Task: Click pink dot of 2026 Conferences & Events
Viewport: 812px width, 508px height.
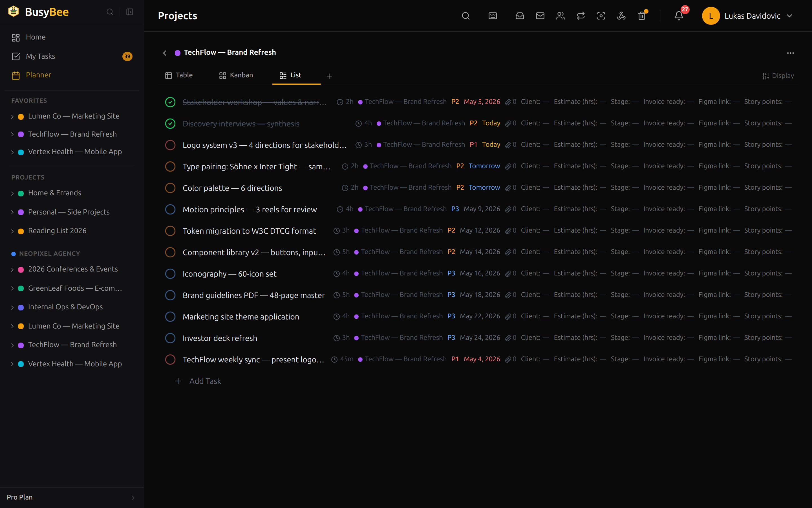Action: coord(21,270)
